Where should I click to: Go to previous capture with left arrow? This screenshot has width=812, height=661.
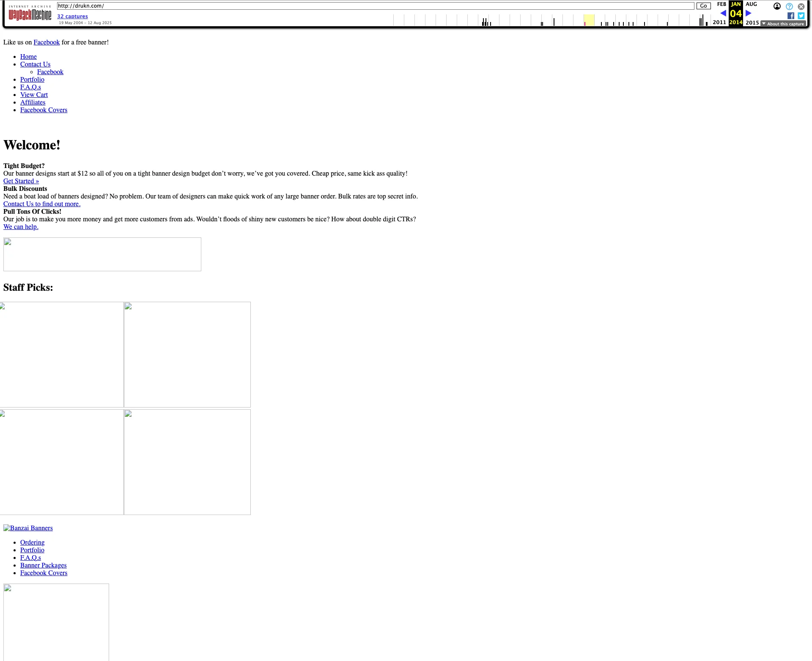point(723,13)
